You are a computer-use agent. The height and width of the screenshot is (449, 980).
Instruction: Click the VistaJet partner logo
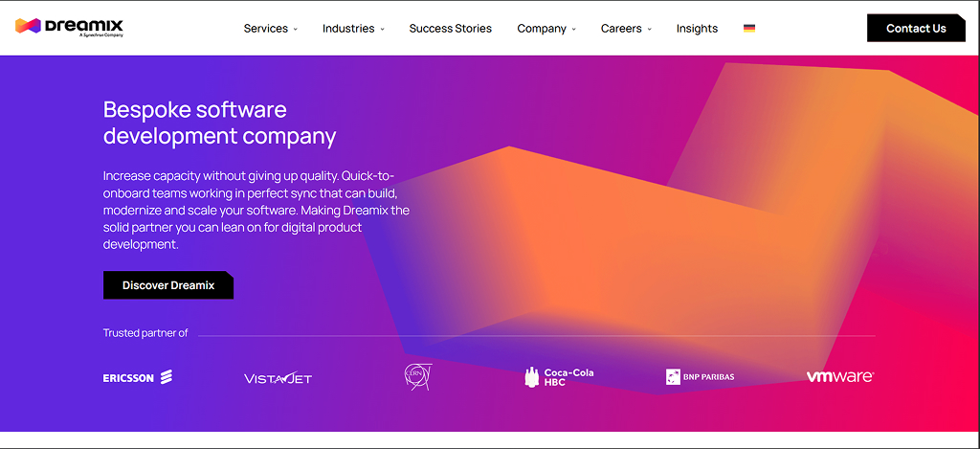pyautogui.click(x=278, y=378)
